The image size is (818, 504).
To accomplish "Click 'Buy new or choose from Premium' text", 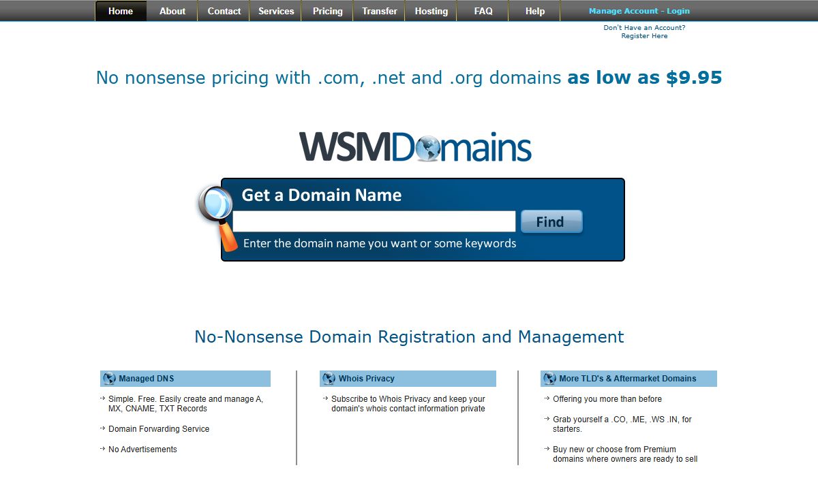I will pos(625,454).
